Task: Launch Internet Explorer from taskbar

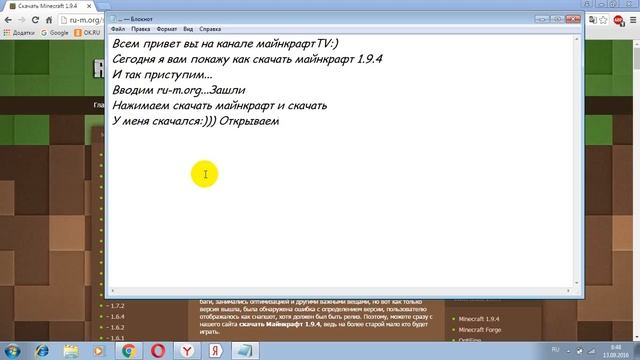Action: coord(42,351)
